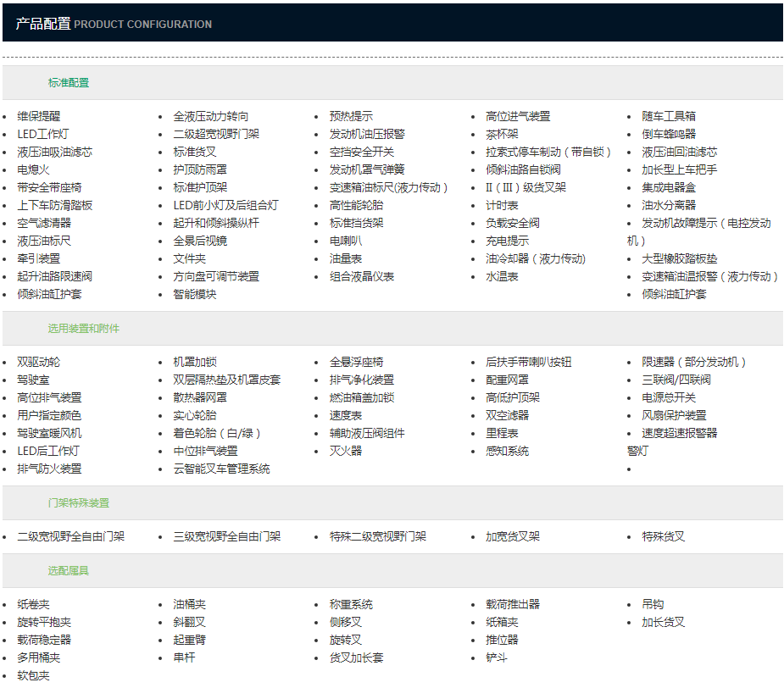Image resolution: width=784 pixels, height=699 pixels.
Task: Choose the 双驱动轮 optional item
Action: pyautogui.click(x=39, y=362)
